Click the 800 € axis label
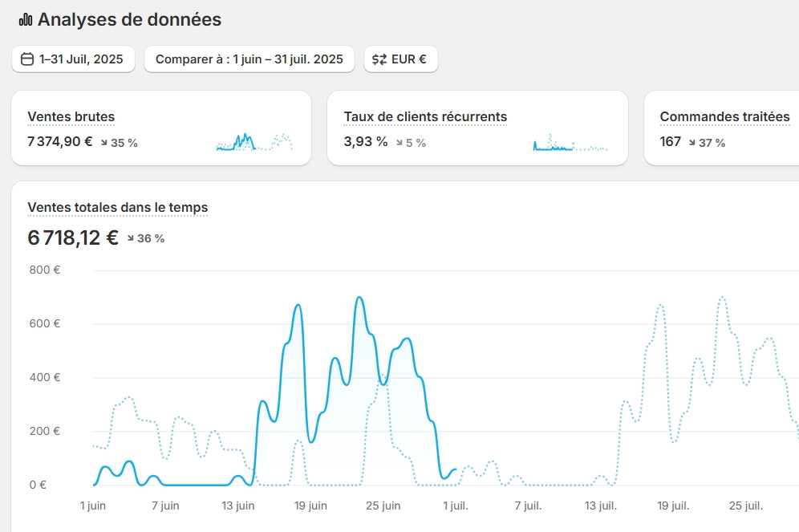Image resolution: width=799 pixels, height=532 pixels. tap(45, 270)
